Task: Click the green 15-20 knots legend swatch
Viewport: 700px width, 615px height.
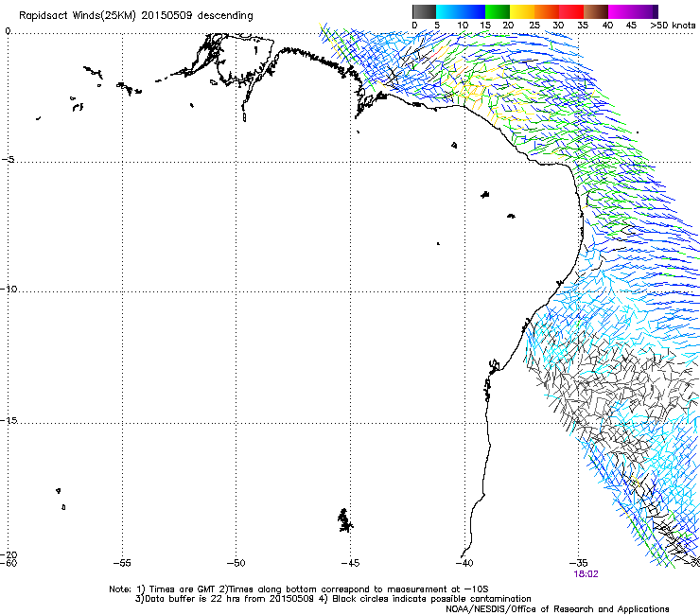Action: click(498, 11)
